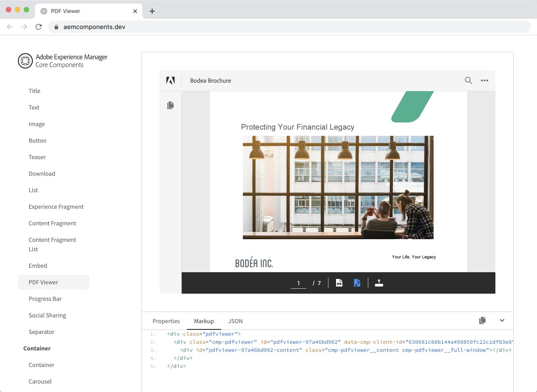Focus the aemcomponents.dev address bar
The height and width of the screenshot is (392, 537).
pyautogui.click(x=290, y=27)
